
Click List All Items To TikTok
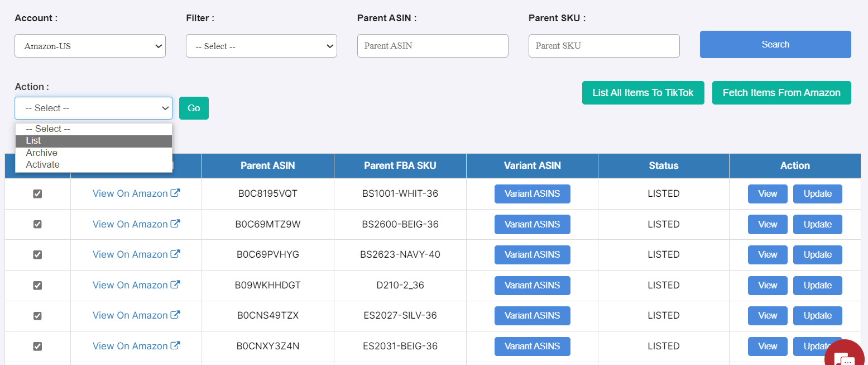(643, 93)
